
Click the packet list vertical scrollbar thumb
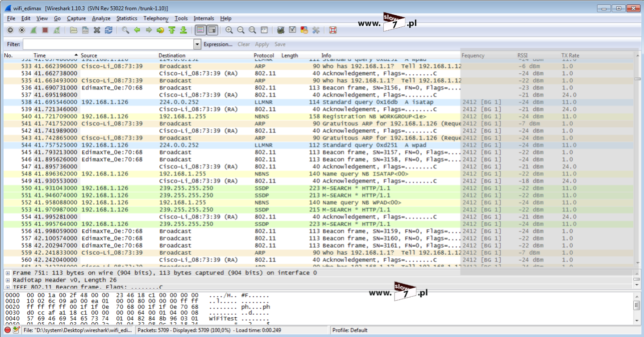pyautogui.click(x=637, y=79)
